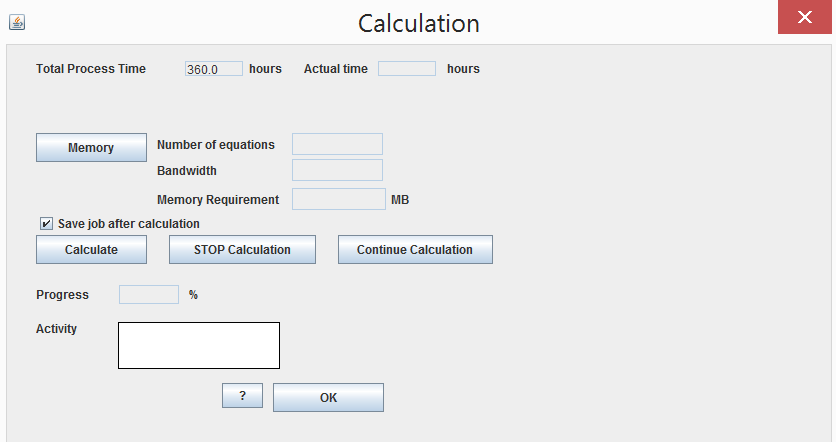This screenshot has height=442, width=836.
Task: Click the Calculate button
Action: pyautogui.click(x=91, y=250)
